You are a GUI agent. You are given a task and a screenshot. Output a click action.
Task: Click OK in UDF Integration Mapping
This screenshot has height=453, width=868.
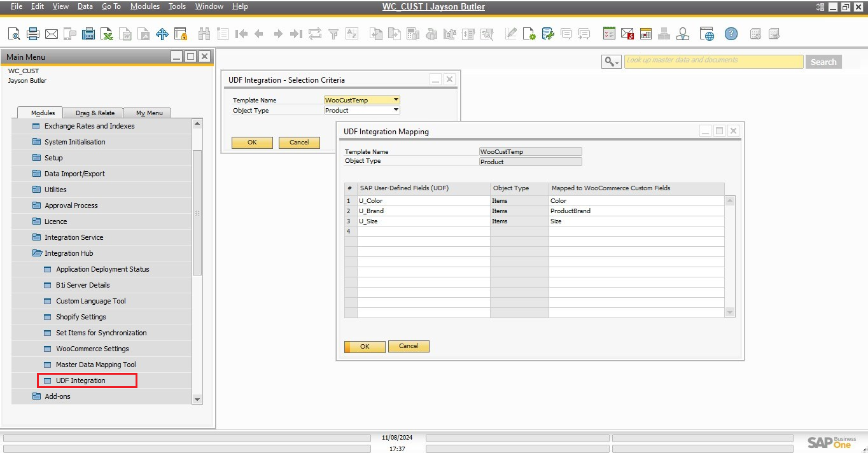point(365,347)
